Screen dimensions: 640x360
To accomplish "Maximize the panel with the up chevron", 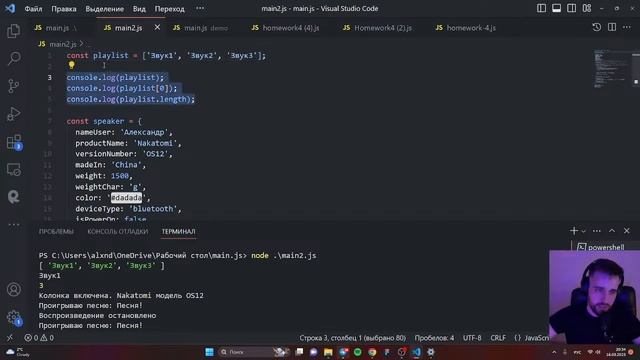I will (x=612, y=231).
